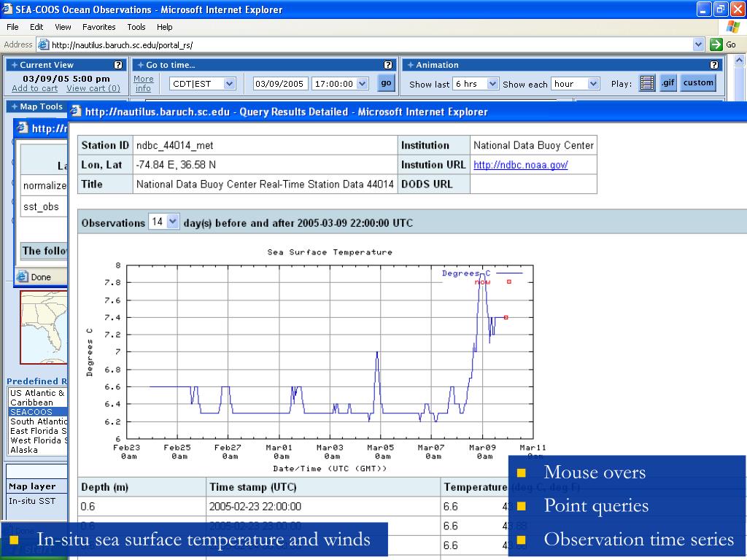Open the Edit menu
The image size is (747, 560).
(x=36, y=27)
